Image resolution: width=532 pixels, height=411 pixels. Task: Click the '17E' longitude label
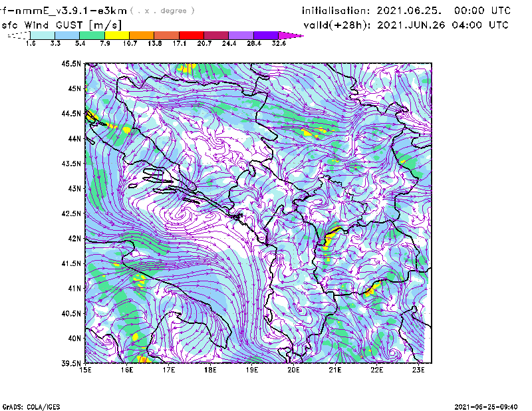click(169, 370)
